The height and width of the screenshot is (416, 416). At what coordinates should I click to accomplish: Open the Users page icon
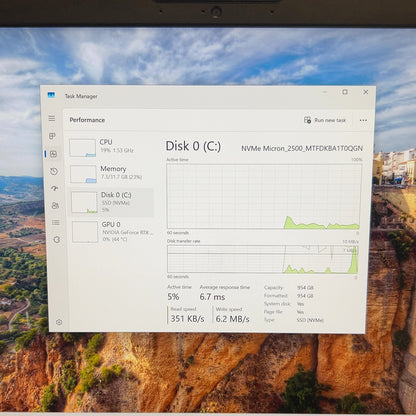[x=55, y=205]
